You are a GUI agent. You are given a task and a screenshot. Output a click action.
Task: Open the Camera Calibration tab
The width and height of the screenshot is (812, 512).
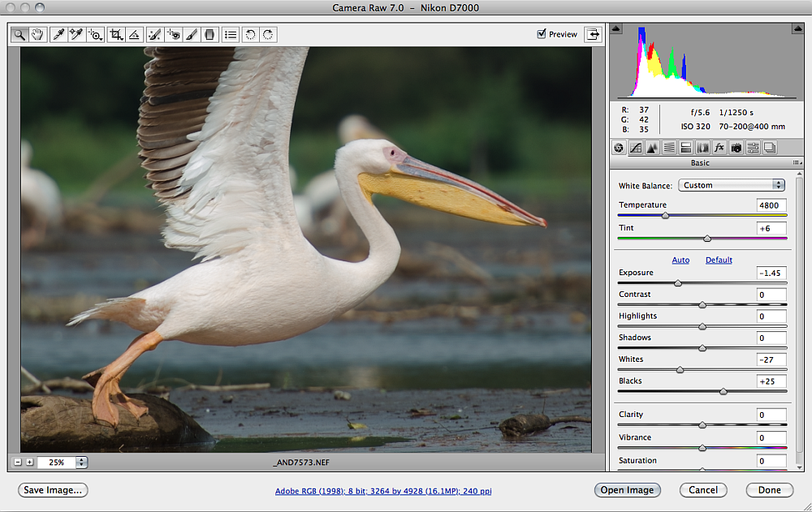(x=736, y=148)
